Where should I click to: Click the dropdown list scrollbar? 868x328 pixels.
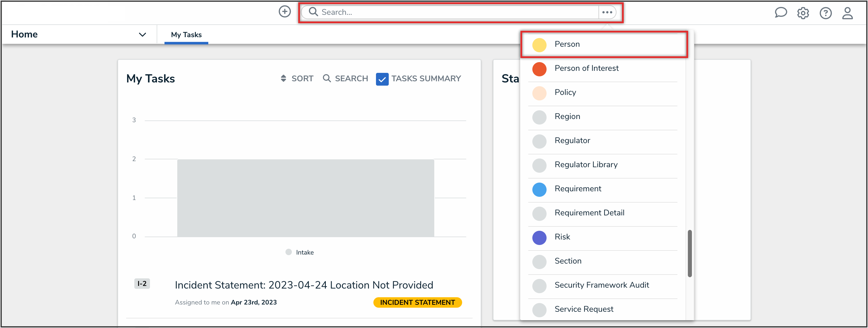[x=689, y=253]
